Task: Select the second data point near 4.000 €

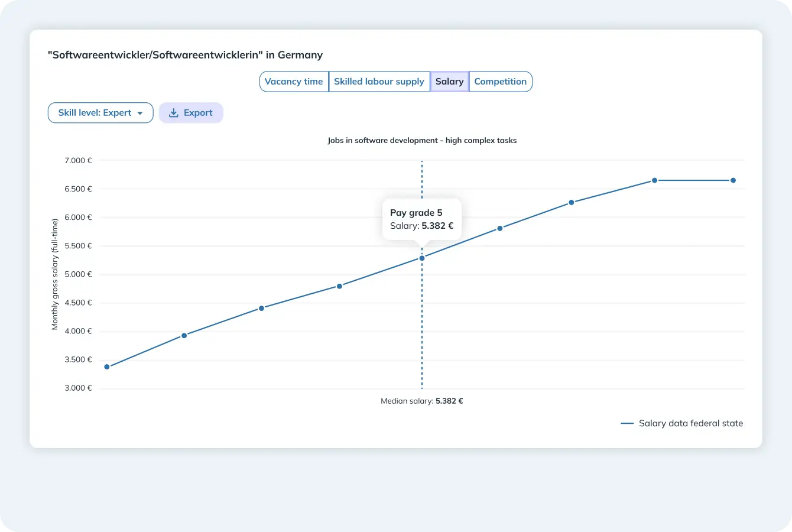Action: (184, 336)
